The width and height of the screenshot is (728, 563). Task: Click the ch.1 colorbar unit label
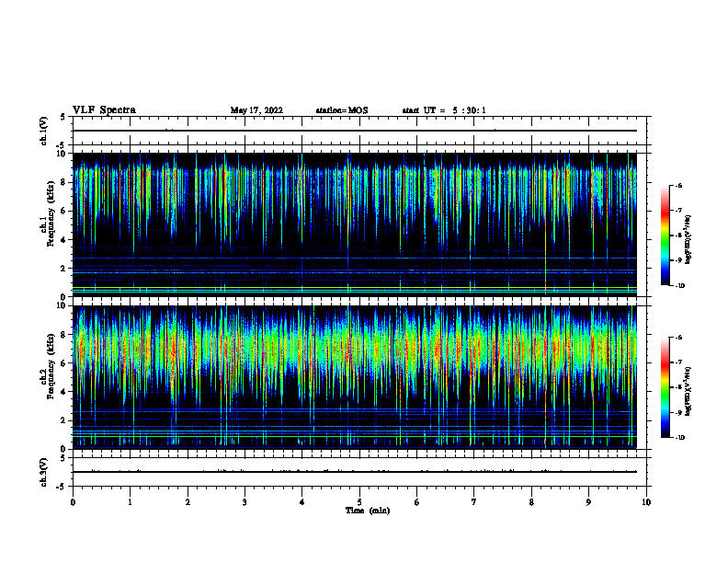tap(688, 240)
